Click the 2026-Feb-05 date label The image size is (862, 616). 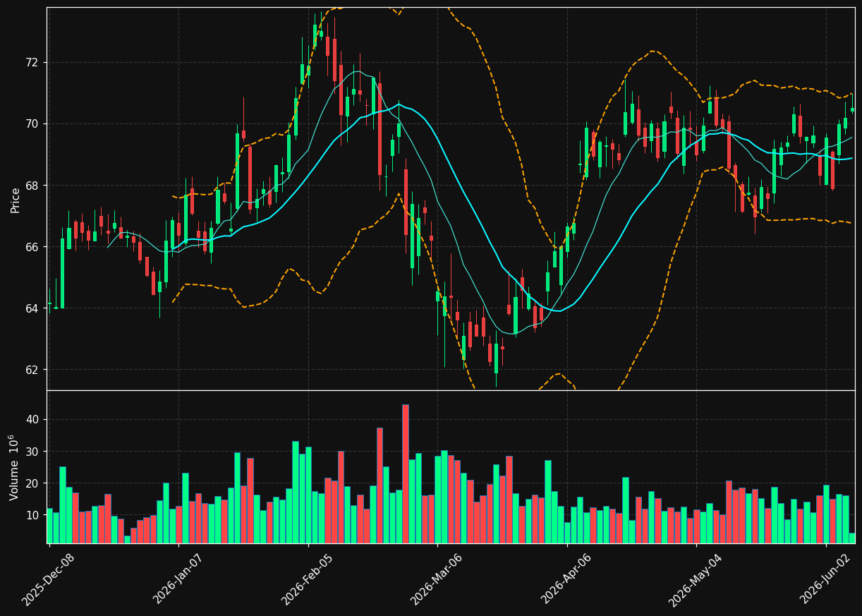tap(308, 579)
